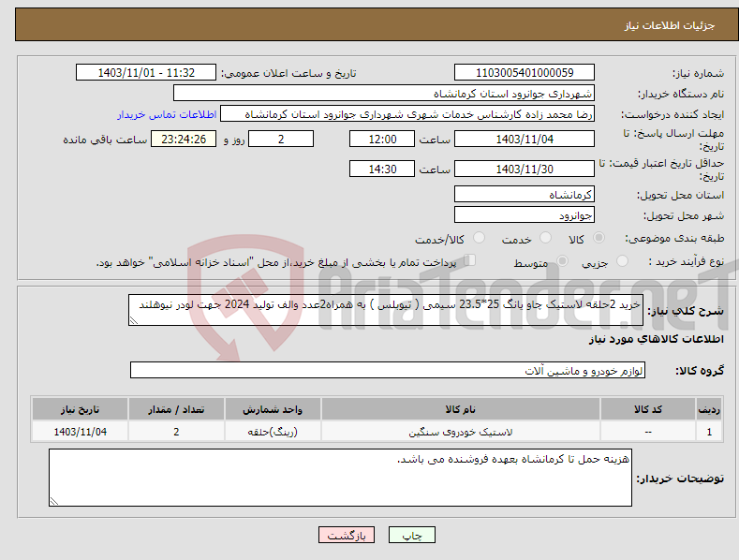The image size is (739, 560).
Task: Click the ردیف column header
Action: (x=709, y=409)
